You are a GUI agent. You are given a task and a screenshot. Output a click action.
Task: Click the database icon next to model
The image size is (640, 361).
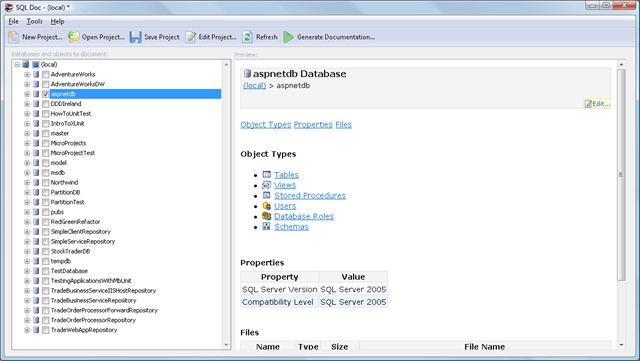36,163
